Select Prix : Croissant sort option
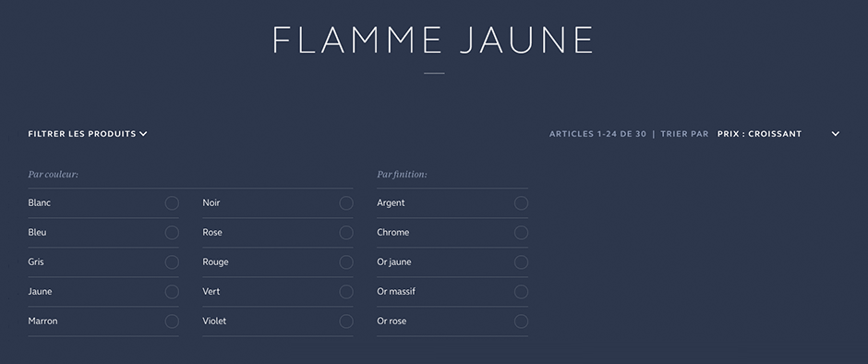 759,134
